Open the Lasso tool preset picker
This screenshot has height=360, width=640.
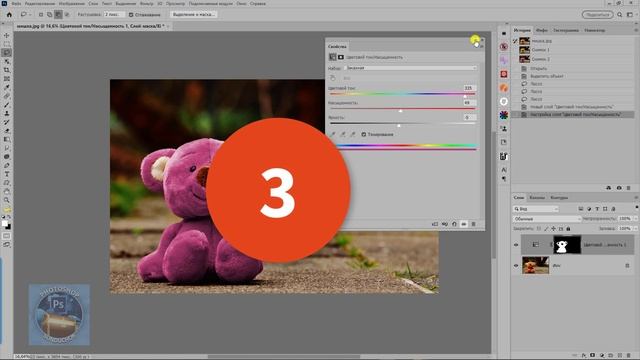pyautogui.click(x=26, y=14)
